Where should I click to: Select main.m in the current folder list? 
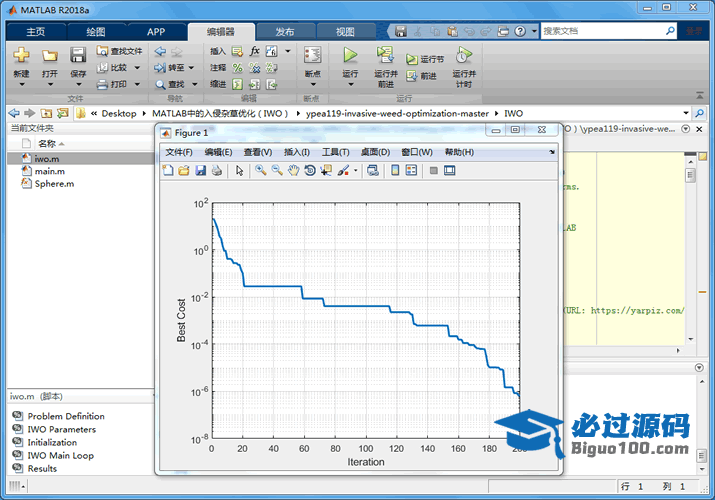click(x=49, y=171)
